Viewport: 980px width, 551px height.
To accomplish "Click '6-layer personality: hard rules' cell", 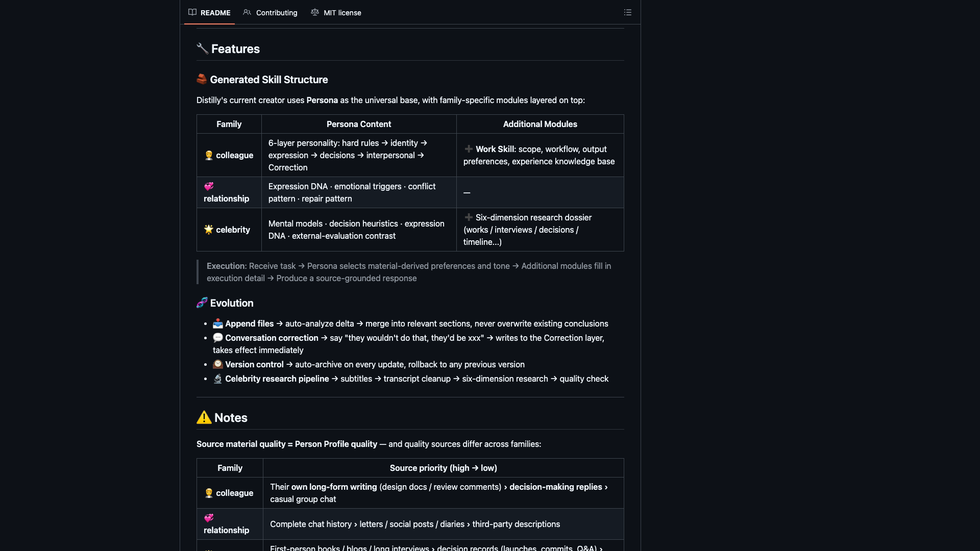I will [359, 155].
